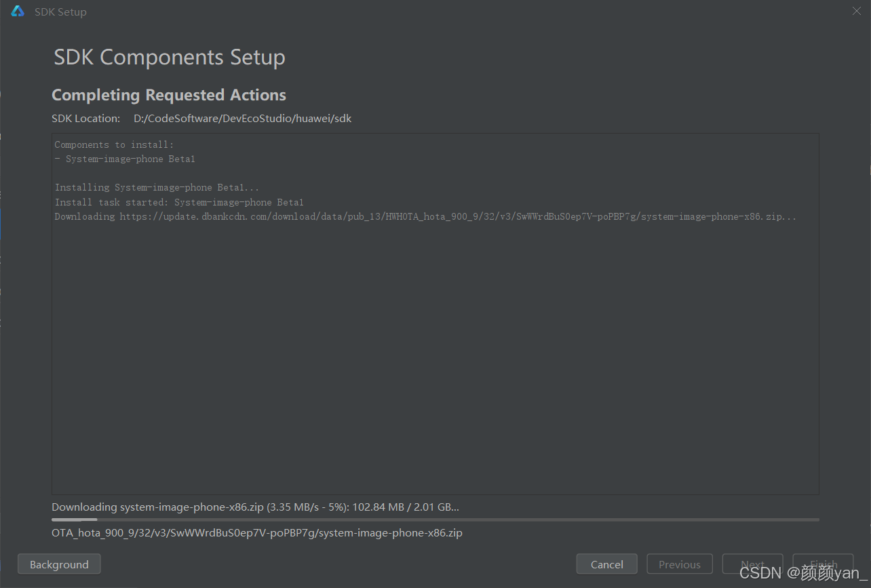The height and width of the screenshot is (588, 871).
Task: Click the Finish button
Action: pyautogui.click(x=824, y=564)
